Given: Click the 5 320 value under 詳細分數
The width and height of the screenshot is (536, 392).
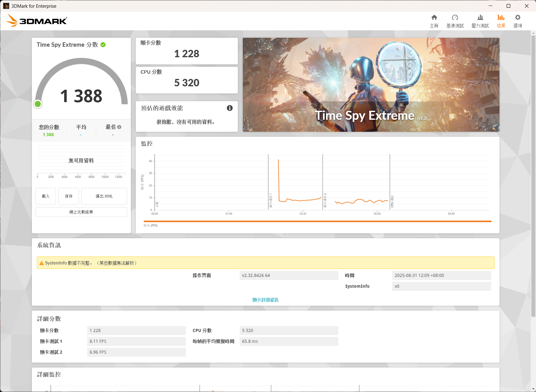Looking at the screenshot, I should (289, 330).
